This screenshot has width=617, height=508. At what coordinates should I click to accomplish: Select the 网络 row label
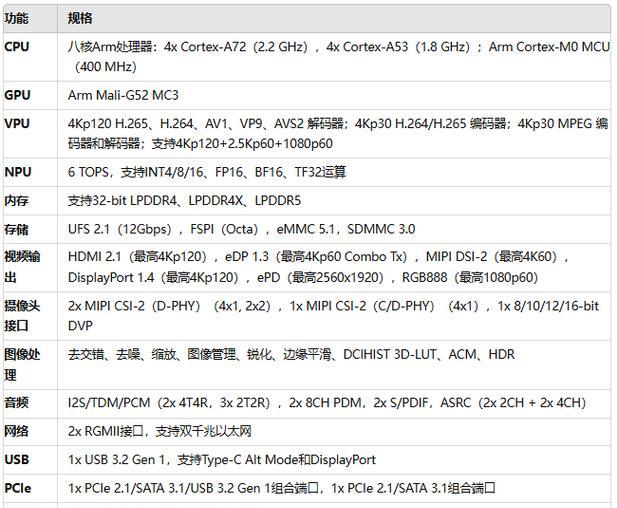[x=16, y=431]
